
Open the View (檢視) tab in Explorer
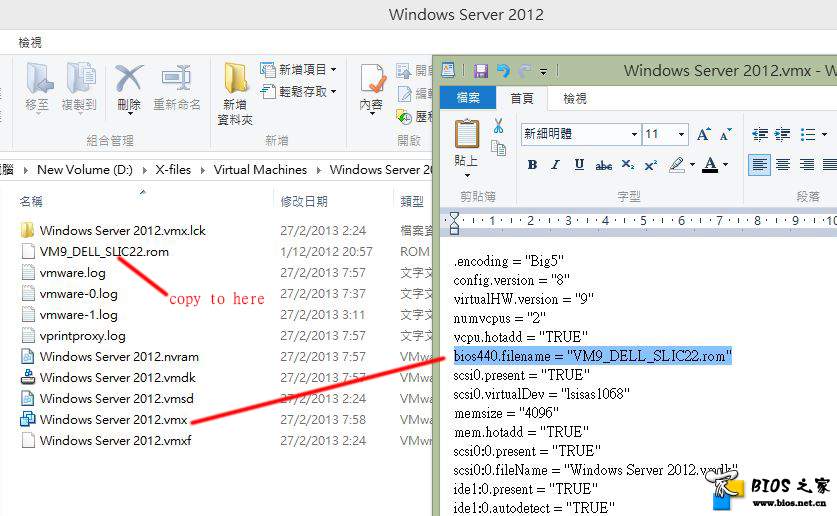coord(30,42)
